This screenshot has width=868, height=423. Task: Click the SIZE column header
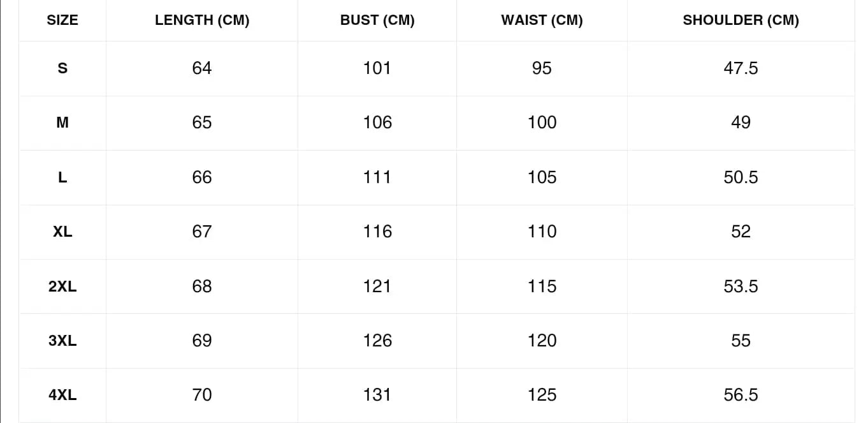[62, 20]
